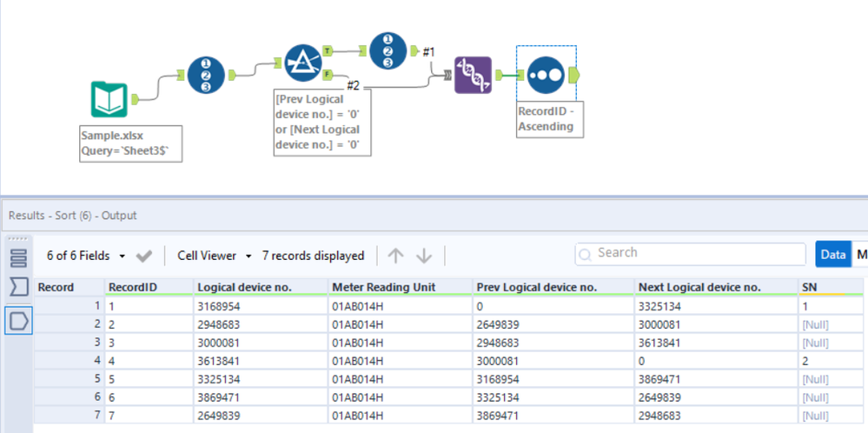Select row 7 record number
This screenshot has width=868, height=433.
70,416
